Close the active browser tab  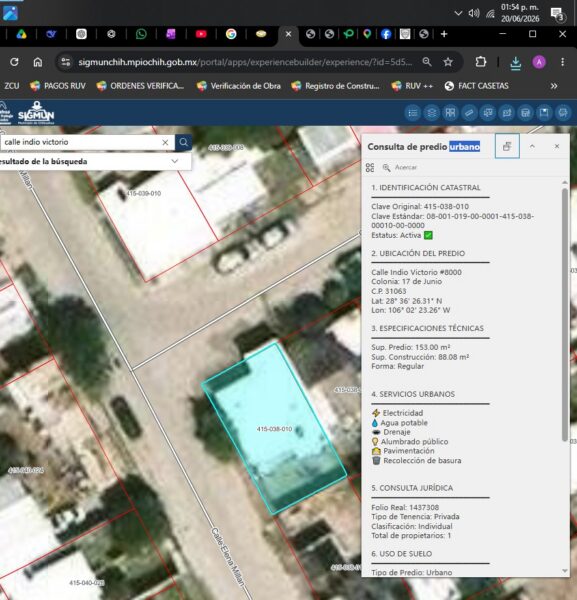click(288, 34)
